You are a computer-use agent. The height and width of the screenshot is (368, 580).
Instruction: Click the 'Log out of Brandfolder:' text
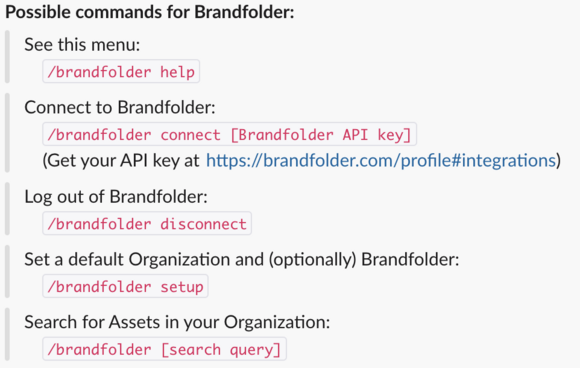click(116, 197)
